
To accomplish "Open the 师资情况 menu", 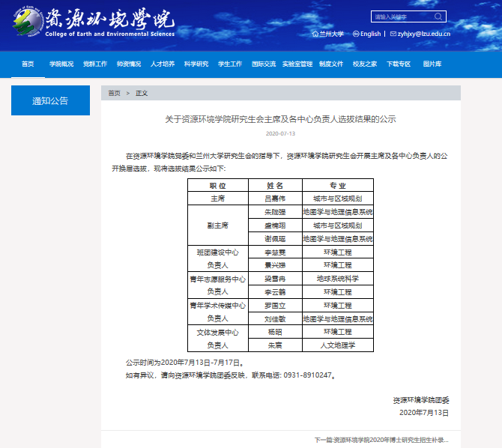I will [x=129, y=64].
